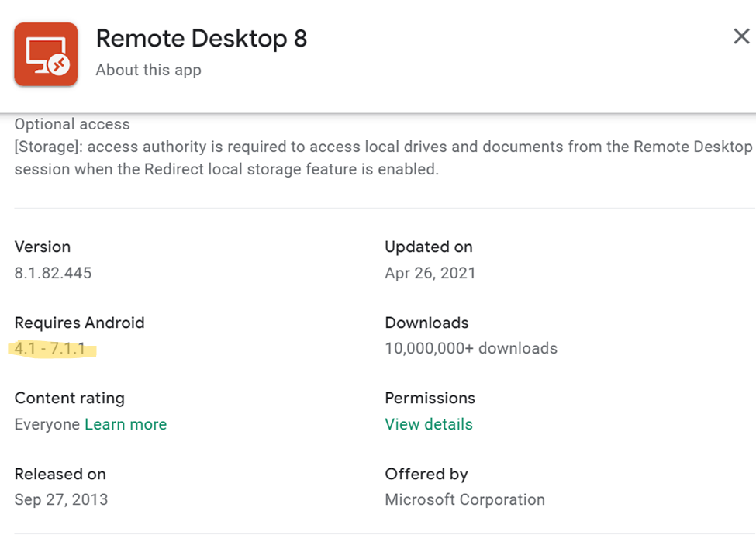The width and height of the screenshot is (756, 535).
Task: Click the Apr 26, 2021 updated date
Action: pyautogui.click(x=430, y=273)
